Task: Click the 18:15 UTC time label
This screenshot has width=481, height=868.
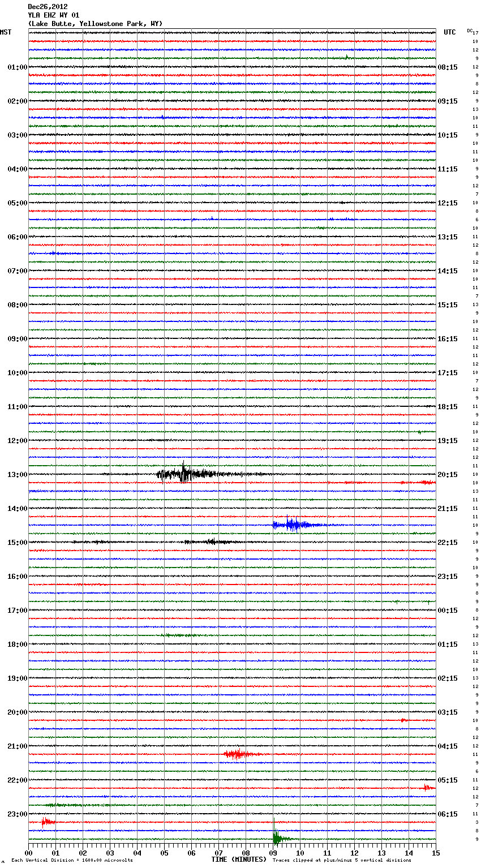Action: 448,407
